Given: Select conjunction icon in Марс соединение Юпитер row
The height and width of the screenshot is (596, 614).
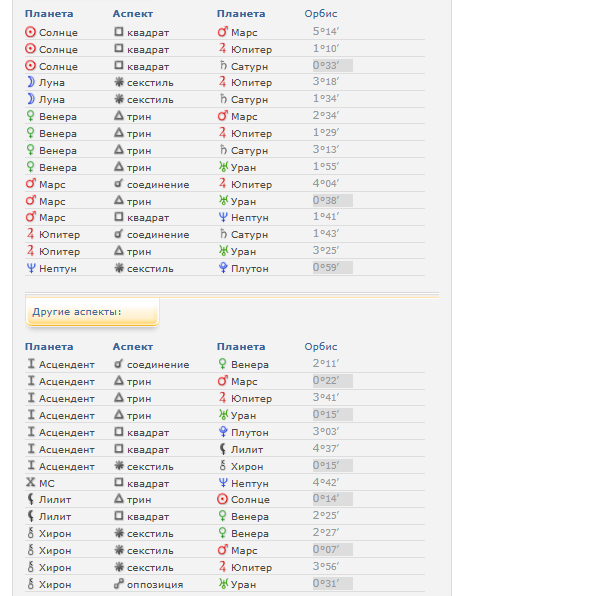Looking at the screenshot, I should (118, 184).
